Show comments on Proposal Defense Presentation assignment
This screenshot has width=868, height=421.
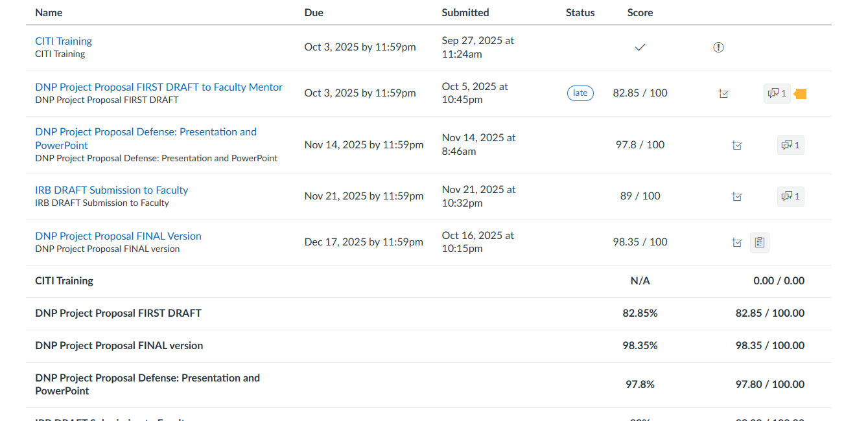tap(790, 145)
